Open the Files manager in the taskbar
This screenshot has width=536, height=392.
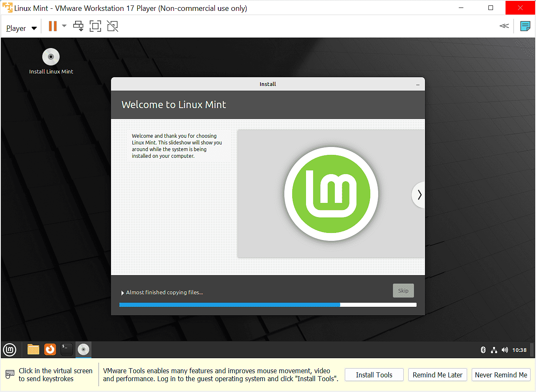click(x=33, y=349)
